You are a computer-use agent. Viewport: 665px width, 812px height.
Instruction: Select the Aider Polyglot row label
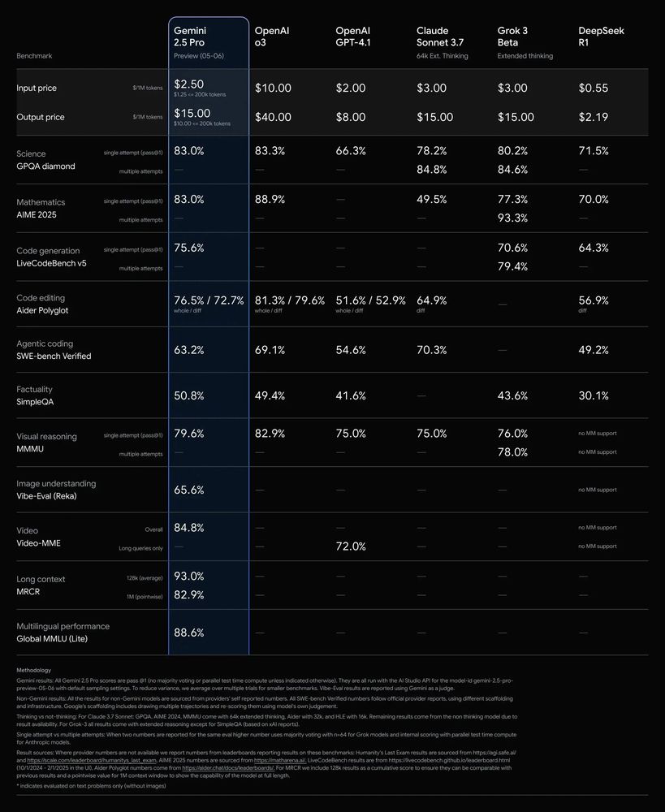pos(49,309)
